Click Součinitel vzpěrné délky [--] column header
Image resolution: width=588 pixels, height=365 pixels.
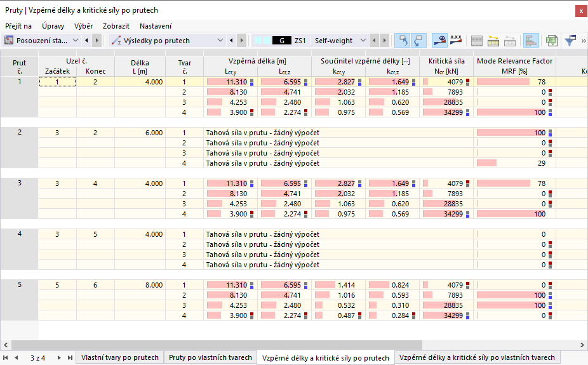pos(365,61)
